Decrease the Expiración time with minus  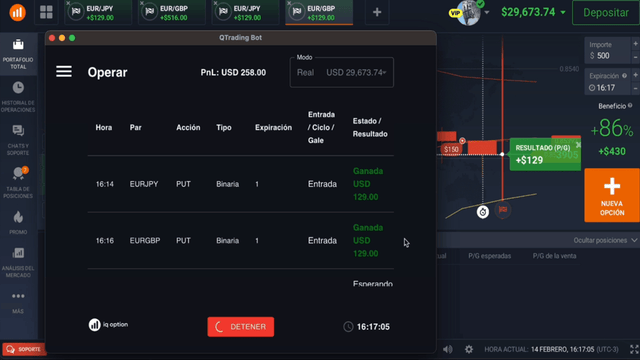click(636, 88)
